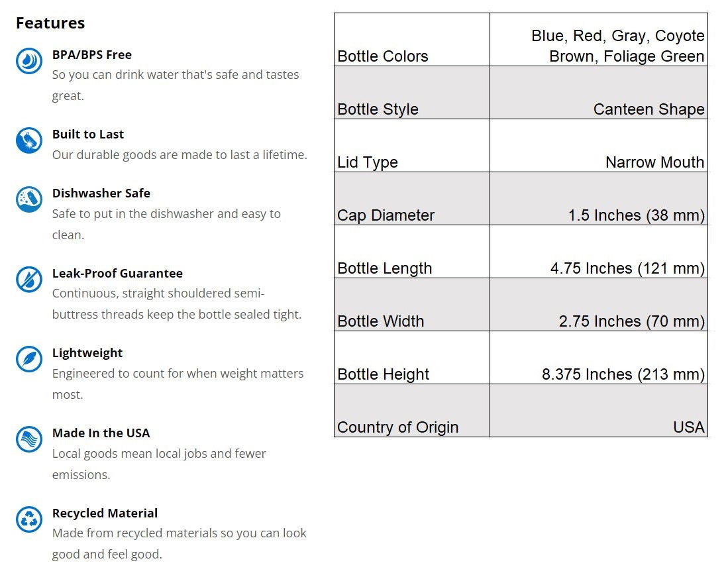728x587 pixels.
Task: Click the Built to Last icon
Action: (28, 140)
